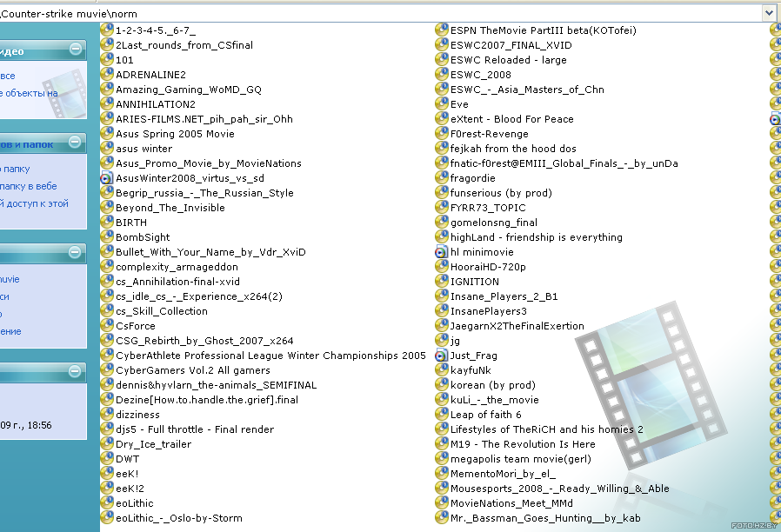781x532 pixels.
Task: Collapse the files and folders tasks panel
Action: (75, 142)
